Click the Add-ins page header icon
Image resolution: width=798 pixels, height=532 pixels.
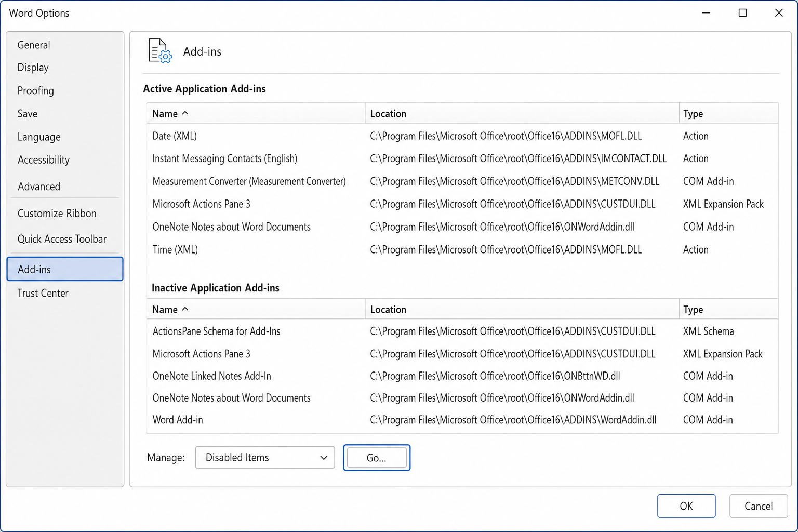[x=160, y=51]
